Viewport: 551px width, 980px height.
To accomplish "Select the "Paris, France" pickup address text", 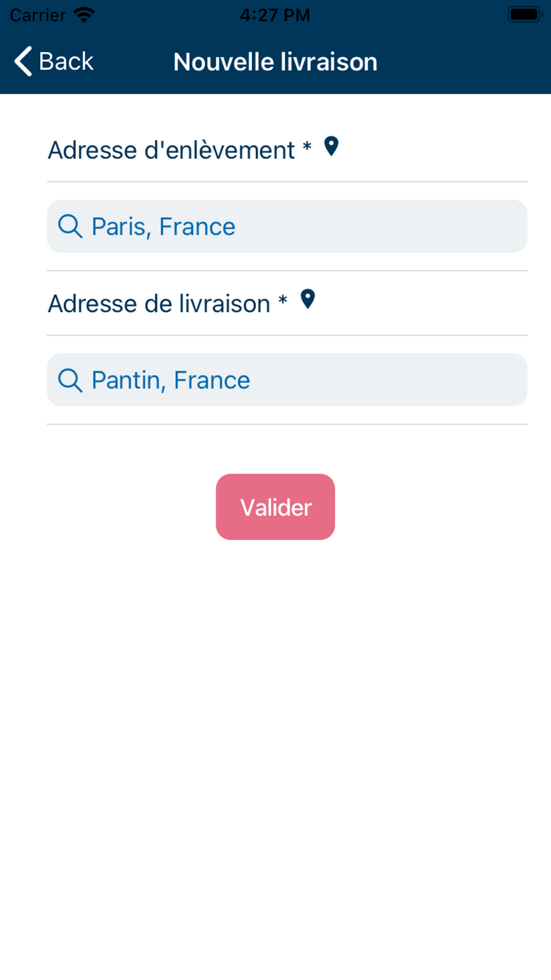I will (164, 227).
